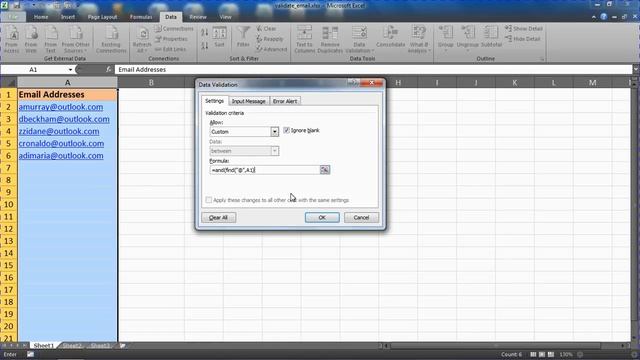Image resolution: width=640 pixels, height=360 pixels.
Task: Click amurray@outlook.com link
Action: coord(61,107)
